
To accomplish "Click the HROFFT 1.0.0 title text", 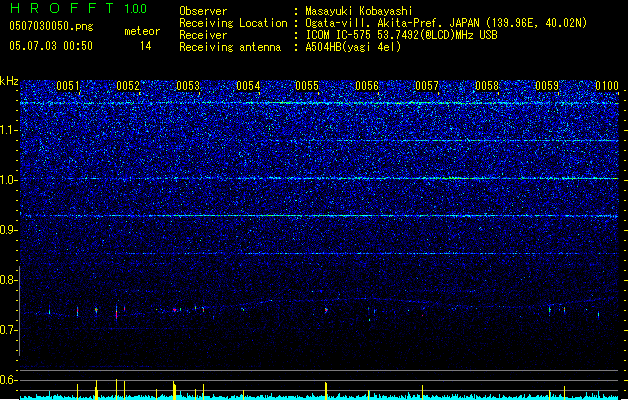I will tap(79, 8).
